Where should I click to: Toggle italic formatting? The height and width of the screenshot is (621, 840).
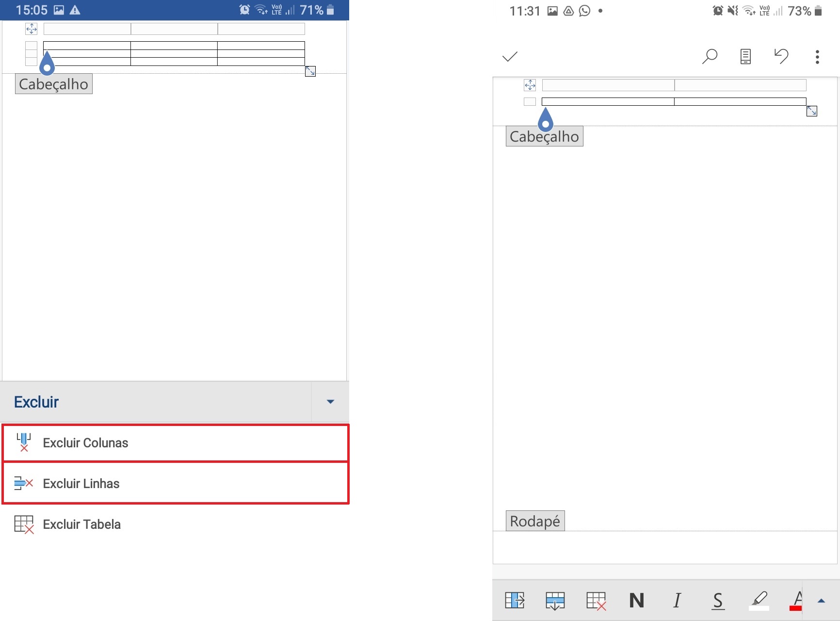coord(677,600)
